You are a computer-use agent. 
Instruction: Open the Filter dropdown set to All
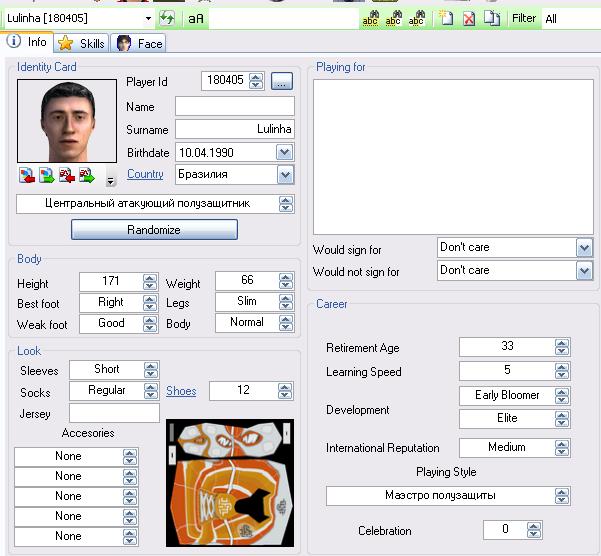[x=571, y=19]
